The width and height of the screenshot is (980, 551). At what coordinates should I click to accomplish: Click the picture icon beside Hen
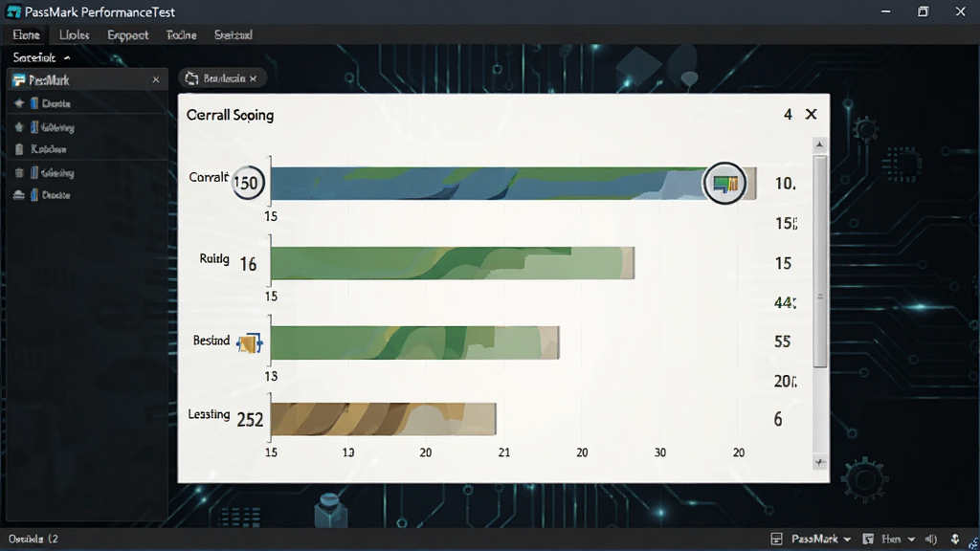point(868,540)
